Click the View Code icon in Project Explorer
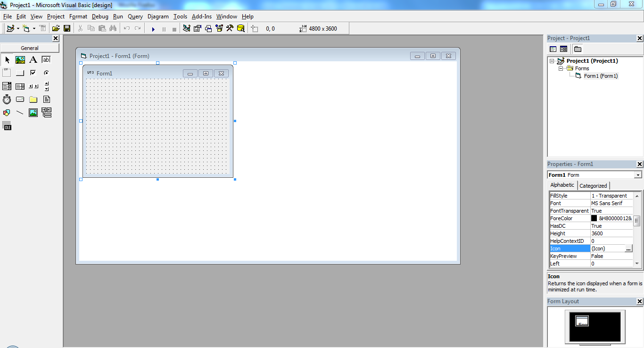644x348 pixels. point(553,49)
